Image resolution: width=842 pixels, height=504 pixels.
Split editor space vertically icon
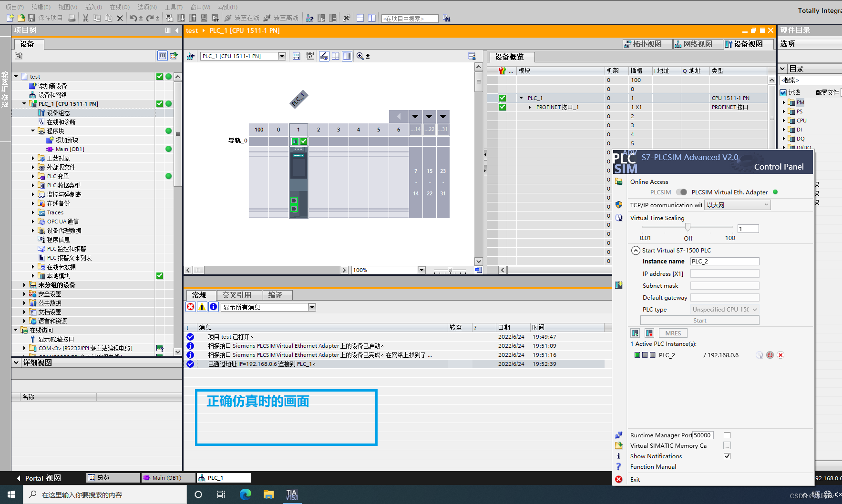[372, 18]
